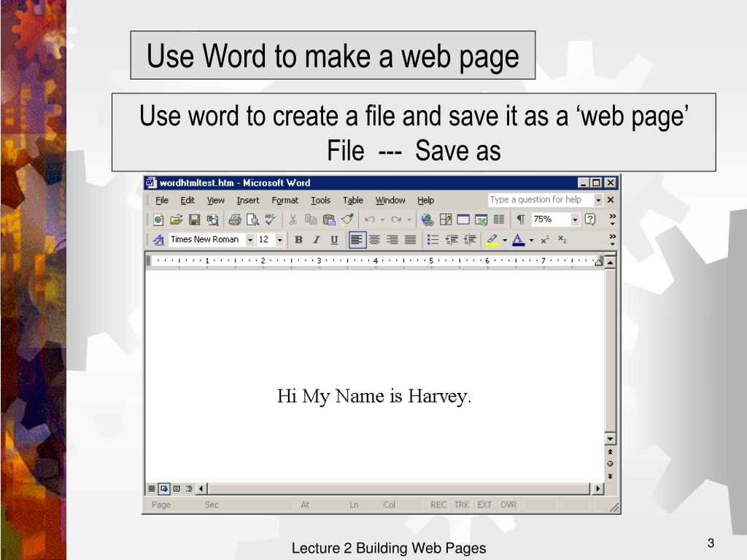Screen dimensions: 747x560
Task: Click in the Type a question for help box
Action: click(541, 200)
